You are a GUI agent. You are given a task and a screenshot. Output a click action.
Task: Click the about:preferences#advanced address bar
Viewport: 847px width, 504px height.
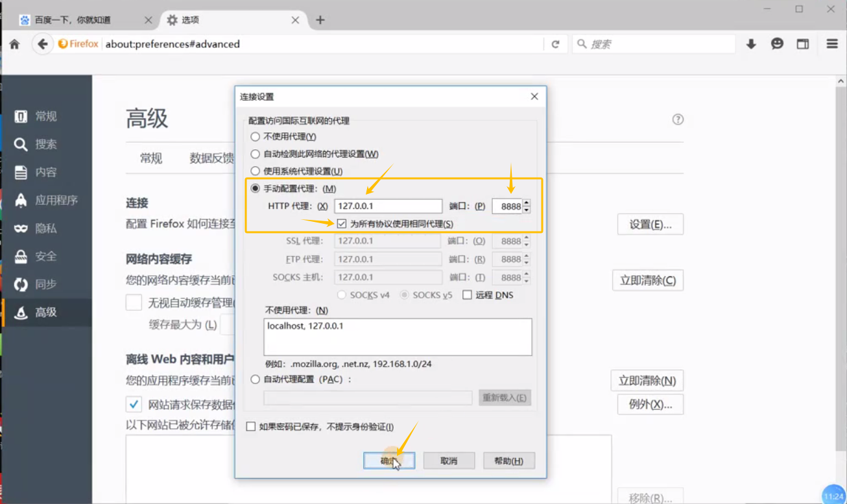[x=323, y=44]
